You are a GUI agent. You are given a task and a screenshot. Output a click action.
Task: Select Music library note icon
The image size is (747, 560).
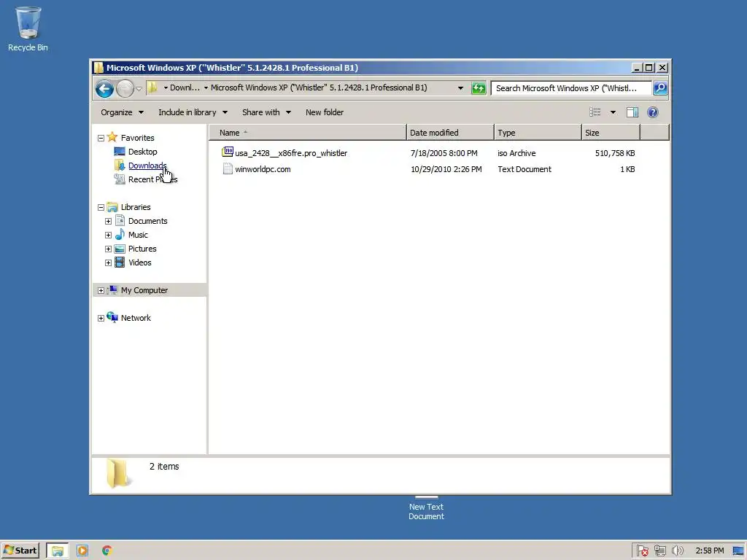pos(120,234)
